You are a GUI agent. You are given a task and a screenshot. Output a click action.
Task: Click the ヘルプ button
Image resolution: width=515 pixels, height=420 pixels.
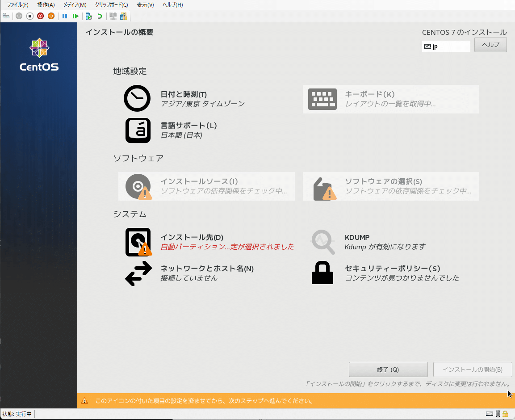coord(490,45)
